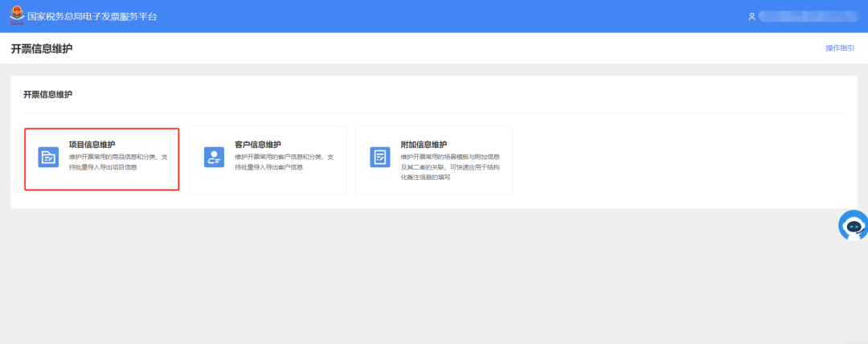This screenshot has height=344, width=868.
Task: Select the 项目信息维护 card description text
Action: [x=118, y=162]
